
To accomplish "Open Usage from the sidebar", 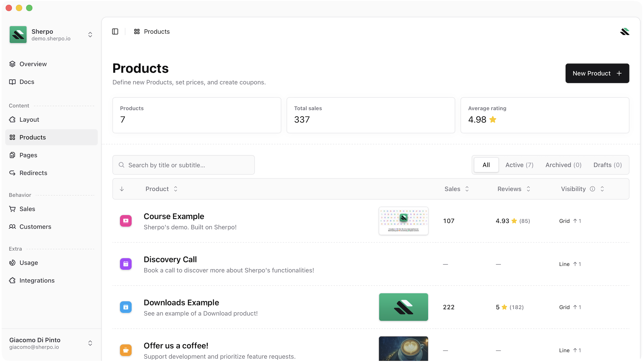I will (x=29, y=263).
